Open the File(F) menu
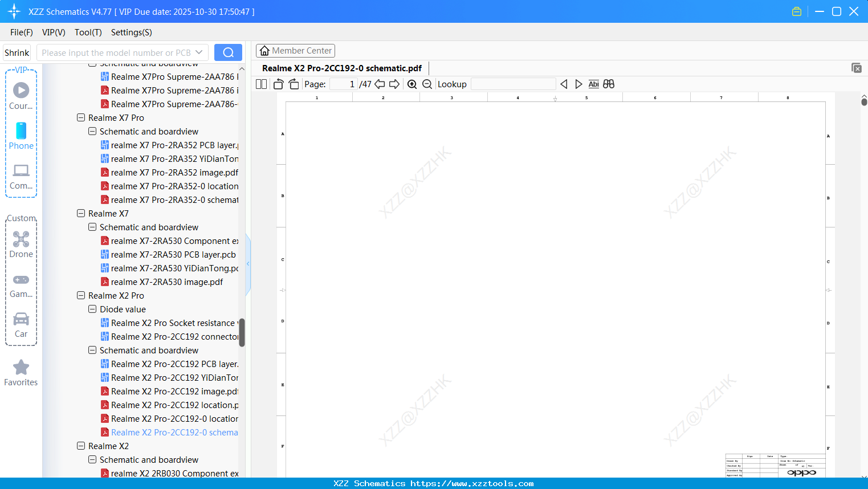Image resolution: width=868 pixels, height=489 pixels. tap(22, 32)
